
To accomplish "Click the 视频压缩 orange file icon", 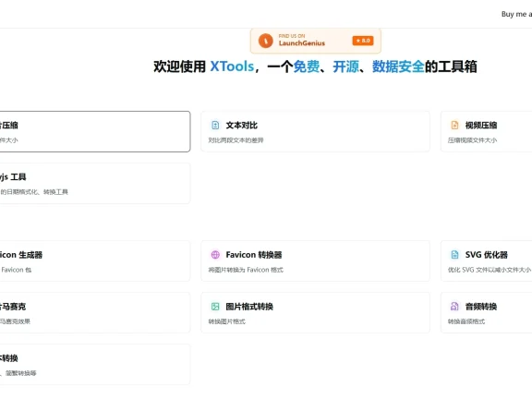I will (454, 126).
